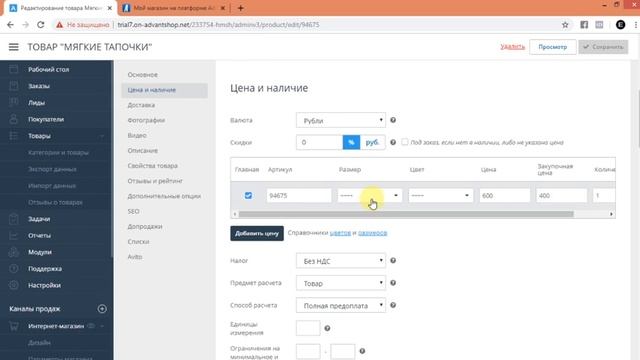640x360 pixels.
Task: Click the Закупочная цена field with 400
Action: [562, 196]
